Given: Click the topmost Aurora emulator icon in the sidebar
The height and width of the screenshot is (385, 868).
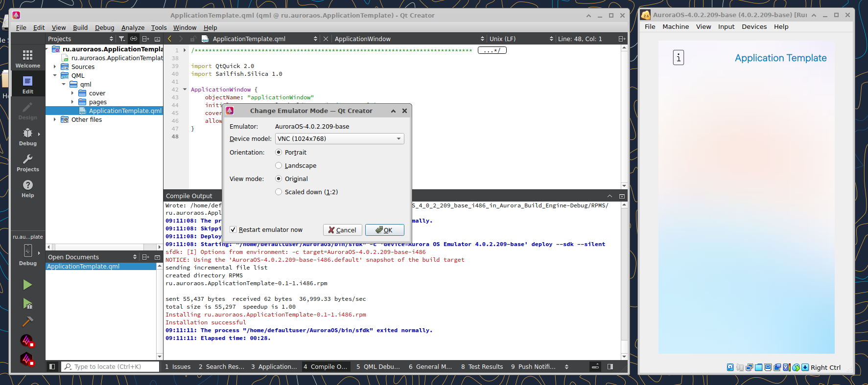Looking at the screenshot, I should click(x=27, y=340).
